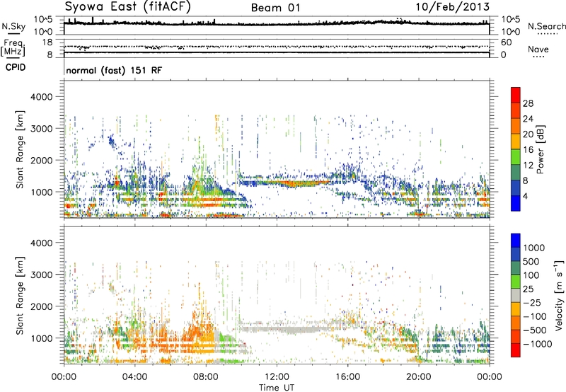Click the '3000' tick on Power panel
This screenshot has height=392, width=566.
click(41, 129)
